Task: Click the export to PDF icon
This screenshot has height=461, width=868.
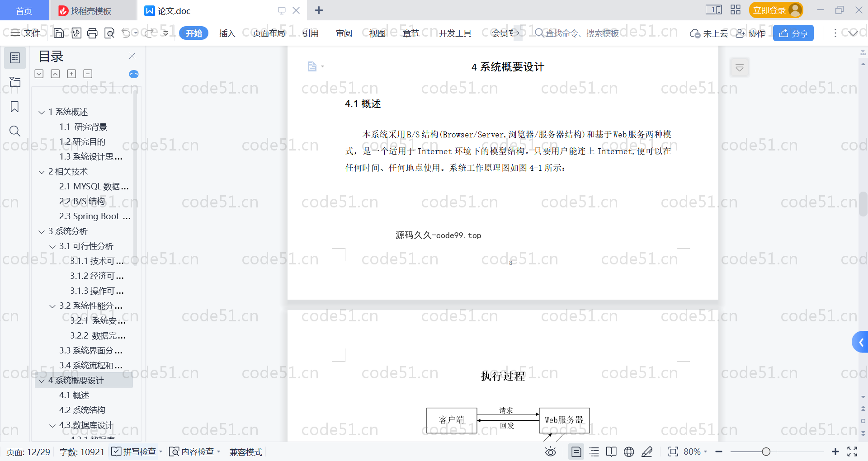Action: click(x=75, y=33)
